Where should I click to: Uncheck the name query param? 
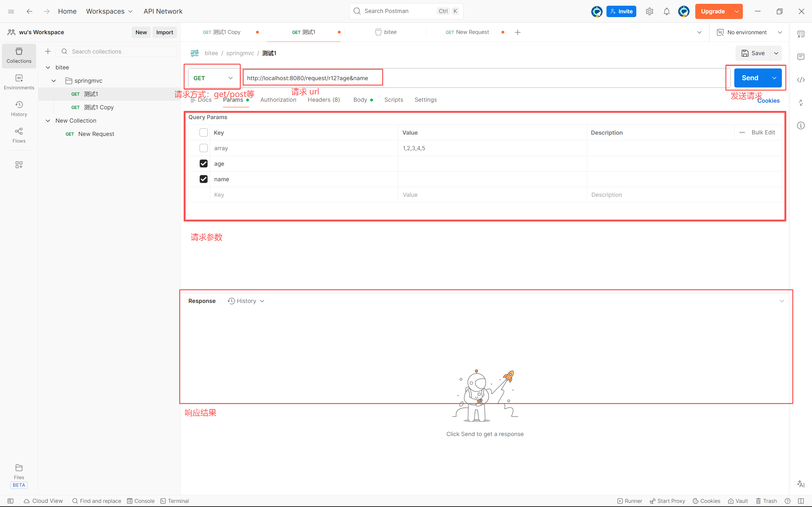pyautogui.click(x=203, y=179)
